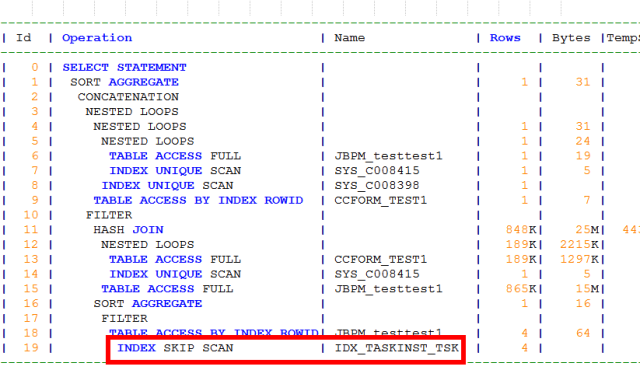This screenshot has height=384, width=640.
Task: Click INDEX UNIQUE SCAN in row 8
Action: (167, 186)
